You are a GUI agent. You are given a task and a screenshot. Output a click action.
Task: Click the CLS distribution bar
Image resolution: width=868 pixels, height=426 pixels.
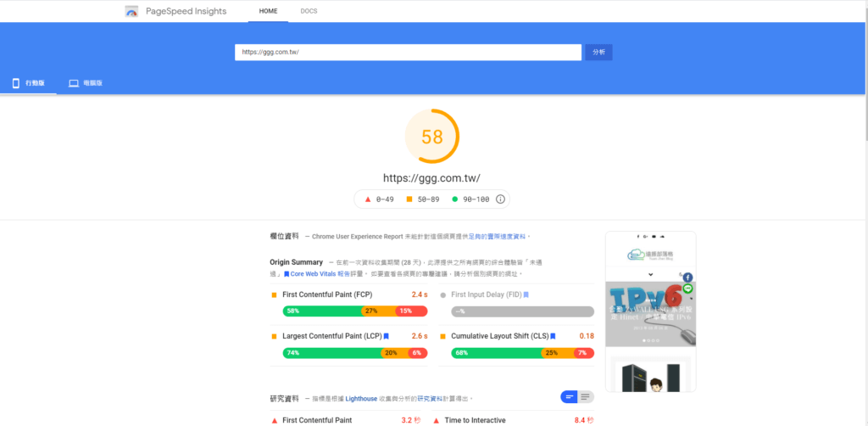(522, 353)
